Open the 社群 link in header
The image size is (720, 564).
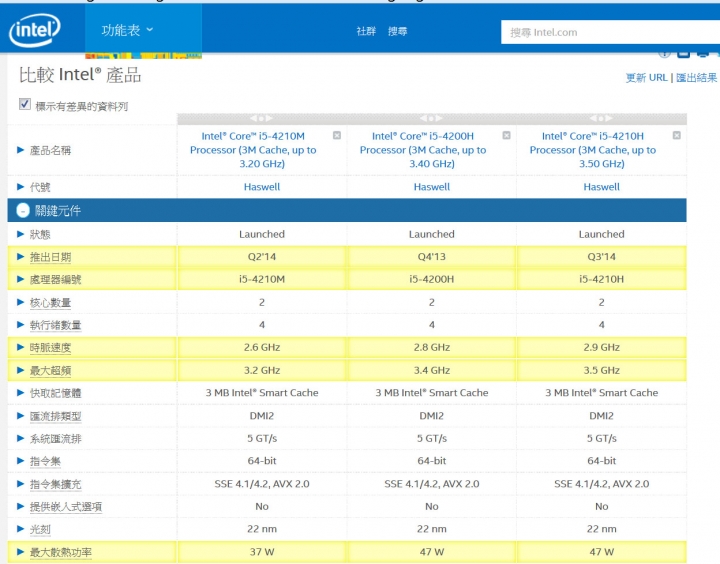point(366,31)
